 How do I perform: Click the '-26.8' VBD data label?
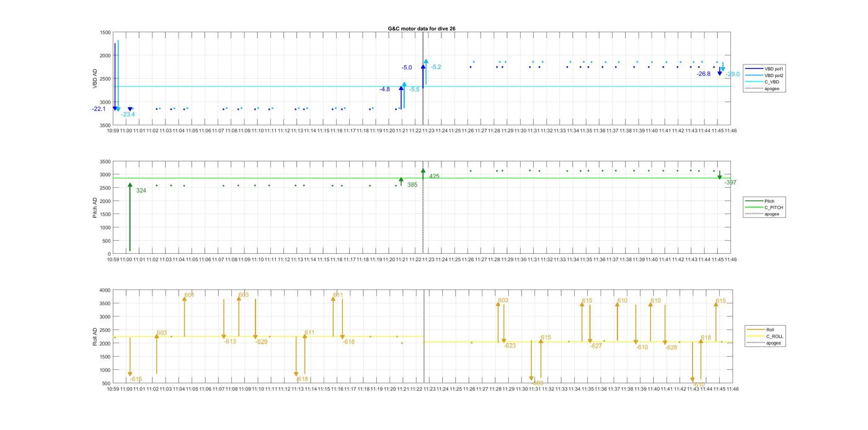coord(704,74)
